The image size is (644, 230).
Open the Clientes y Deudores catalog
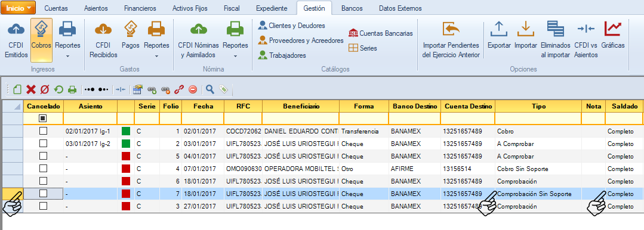point(292,26)
